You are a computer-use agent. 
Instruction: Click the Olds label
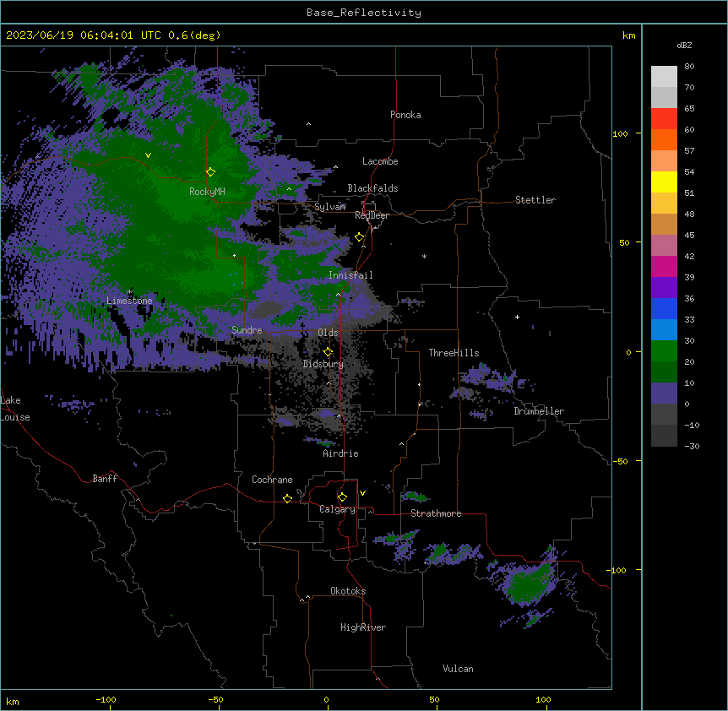click(x=328, y=333)
